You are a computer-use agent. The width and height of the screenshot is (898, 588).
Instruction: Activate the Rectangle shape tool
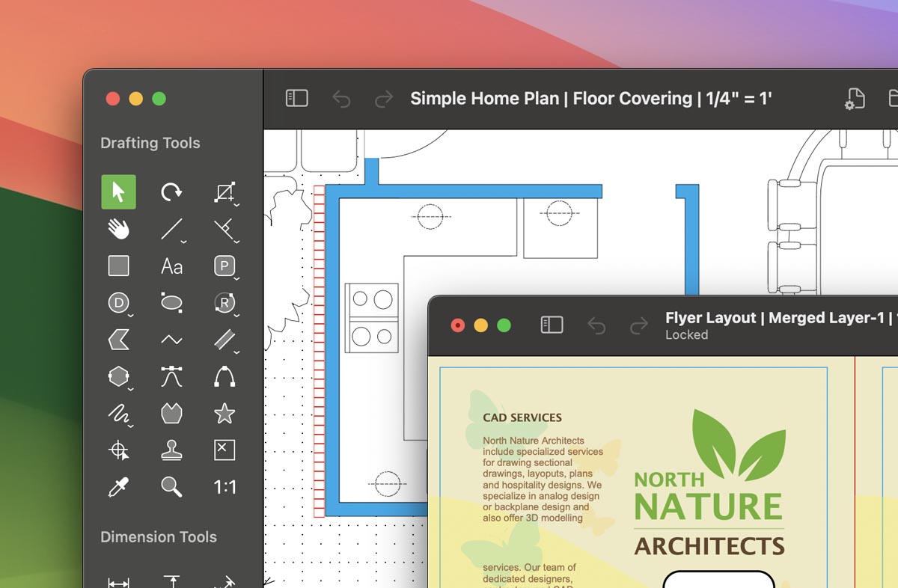(118, 266)
